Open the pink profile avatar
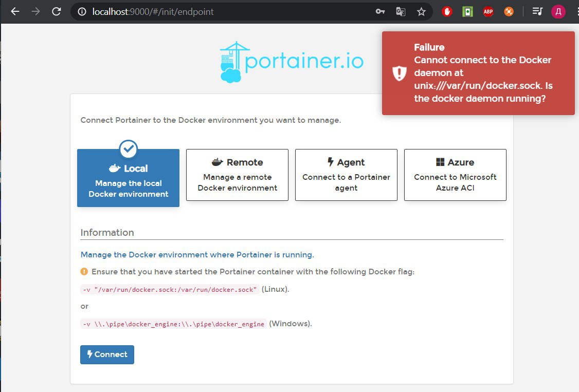This screenshot has height=392, width=579. pos(558,12)
